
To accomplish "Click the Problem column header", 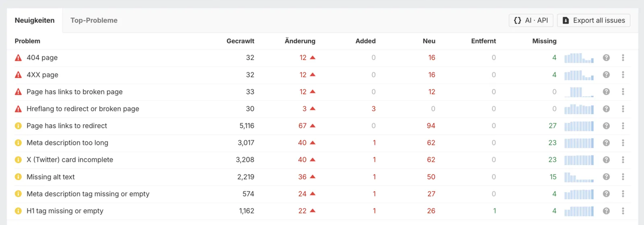I will pos(27,41).
